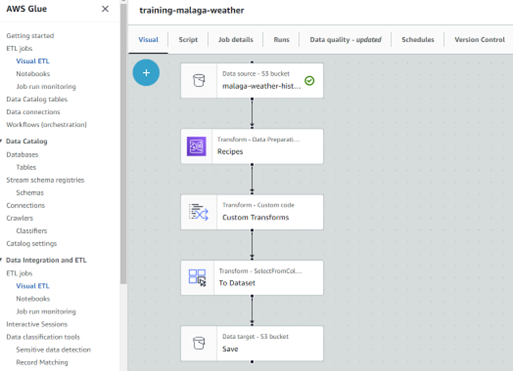Open Record Matching

(x=42, y=362)
